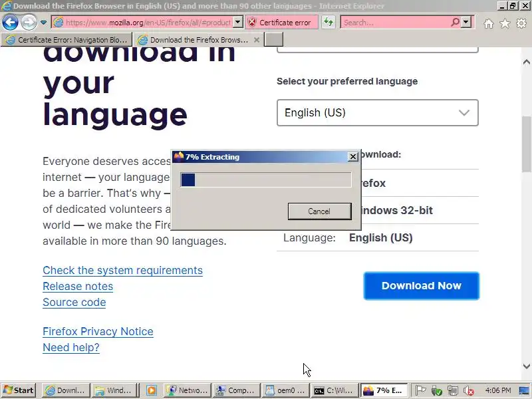This screenshot has height=399, width=532.
Task: Open the Tools gear icon
Action: 521,23
